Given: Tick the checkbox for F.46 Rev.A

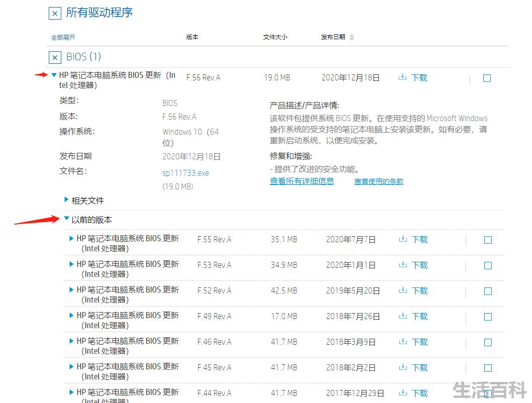Looking at the screenshot, I should 488,342.
